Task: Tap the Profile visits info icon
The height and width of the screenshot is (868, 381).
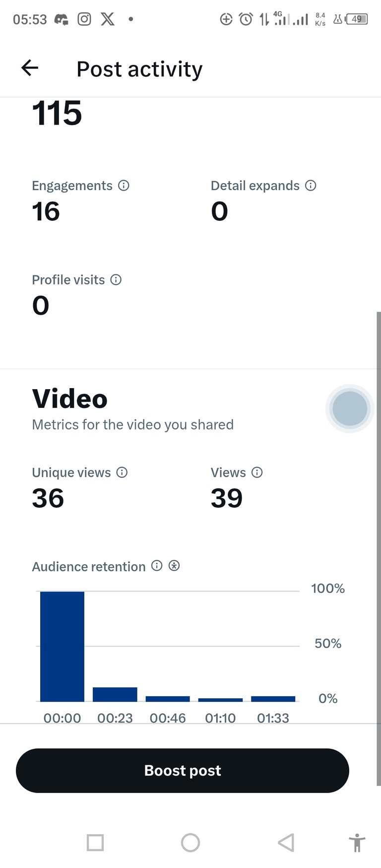Action: (116, 280)
